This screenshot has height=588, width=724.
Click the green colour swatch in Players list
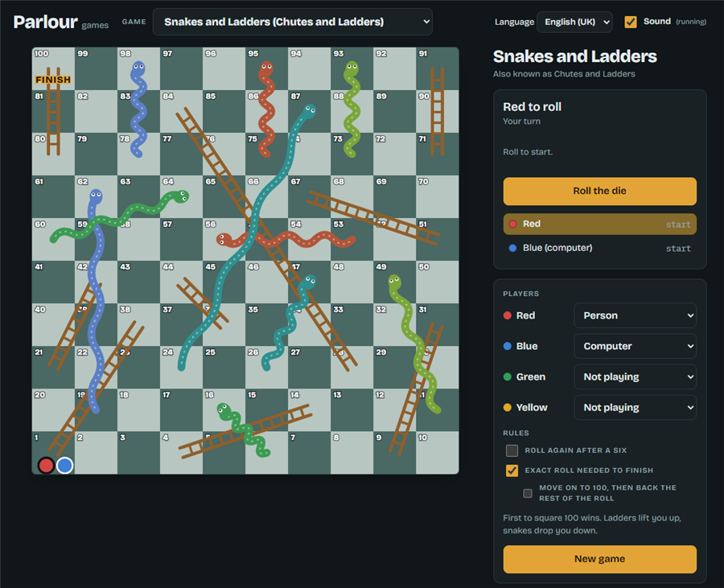coord(508,377)
